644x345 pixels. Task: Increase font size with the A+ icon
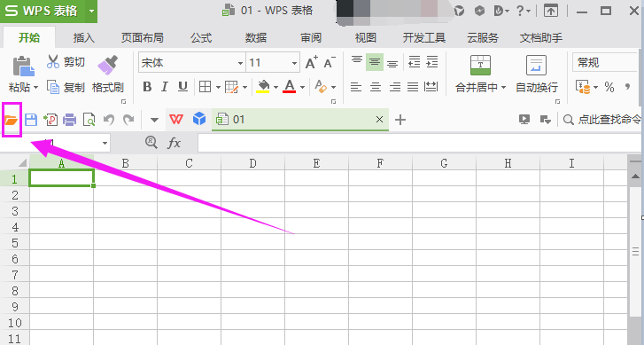coord(311,62)
